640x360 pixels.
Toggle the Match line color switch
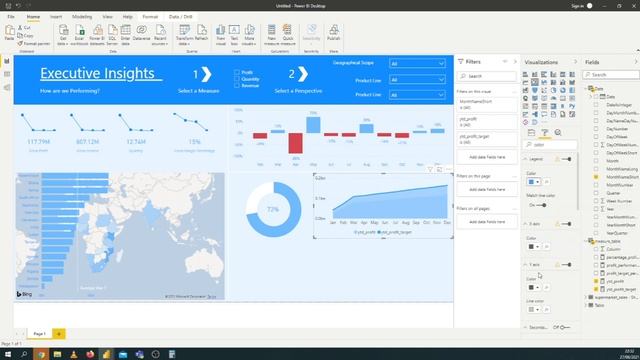pyautogui.click(x=541, y=205)
